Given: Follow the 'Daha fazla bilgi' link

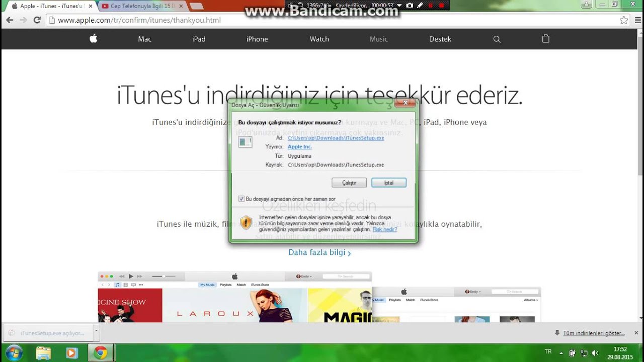Looking at the screenshot, I should 319,252.
